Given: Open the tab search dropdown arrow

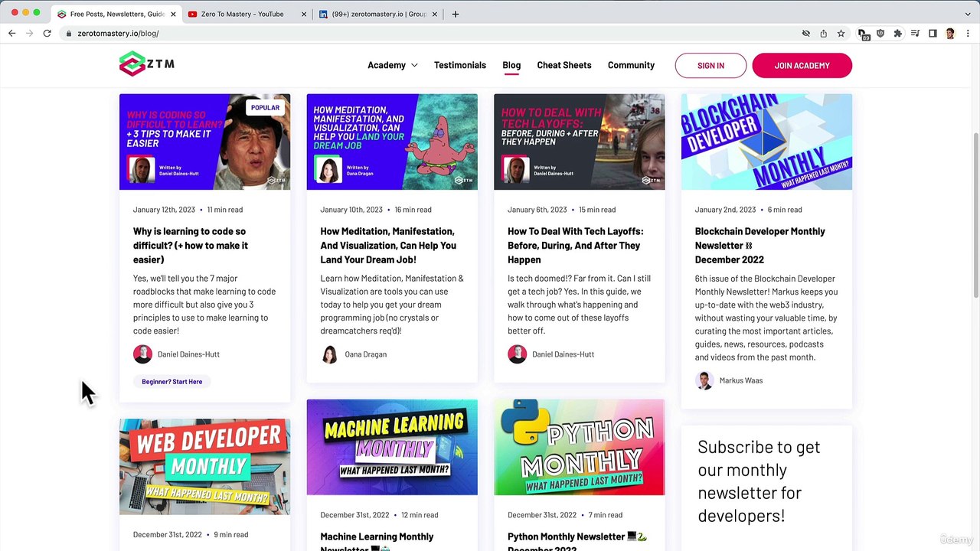Looking at the screenshot, I should coord(967,14).
